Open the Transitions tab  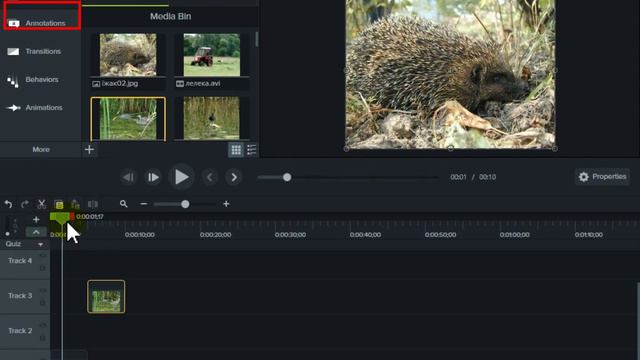[x=41, y=51]
